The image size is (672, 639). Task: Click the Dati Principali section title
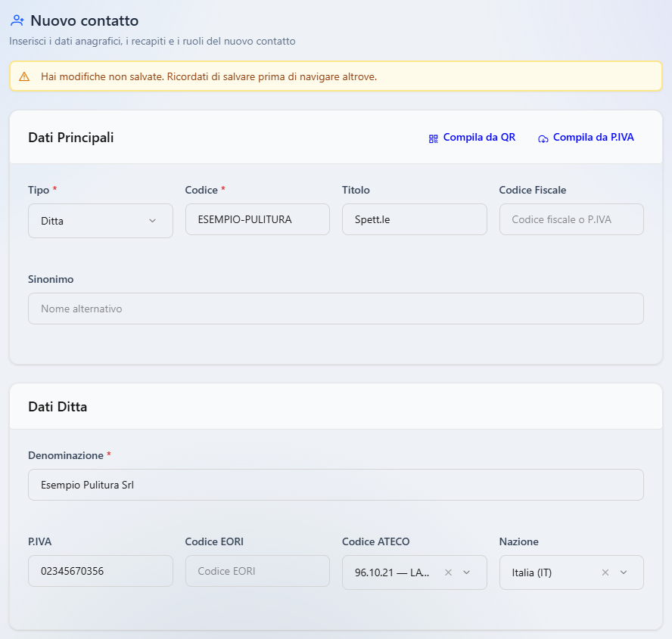(x=71, y=138)
